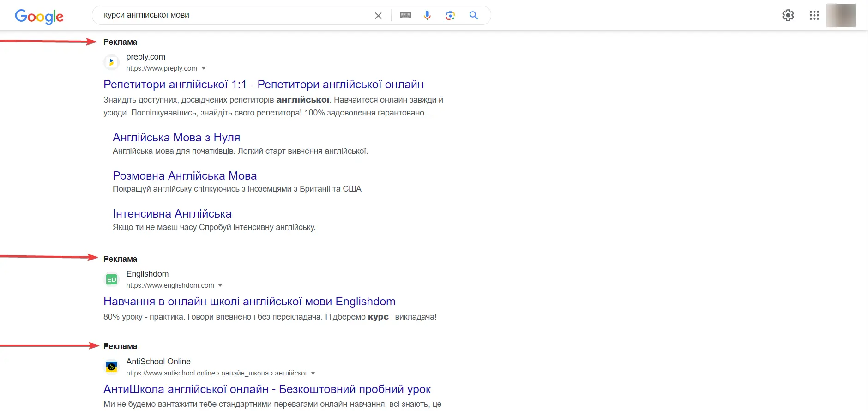The width and height of the screenshot is (868, 411).
Task: Click 'Якщо ти не маєш часу' description
Action: (214, 227)
